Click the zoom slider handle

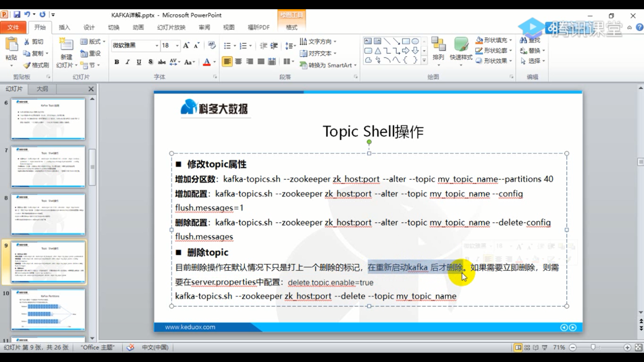click(593, 348)
